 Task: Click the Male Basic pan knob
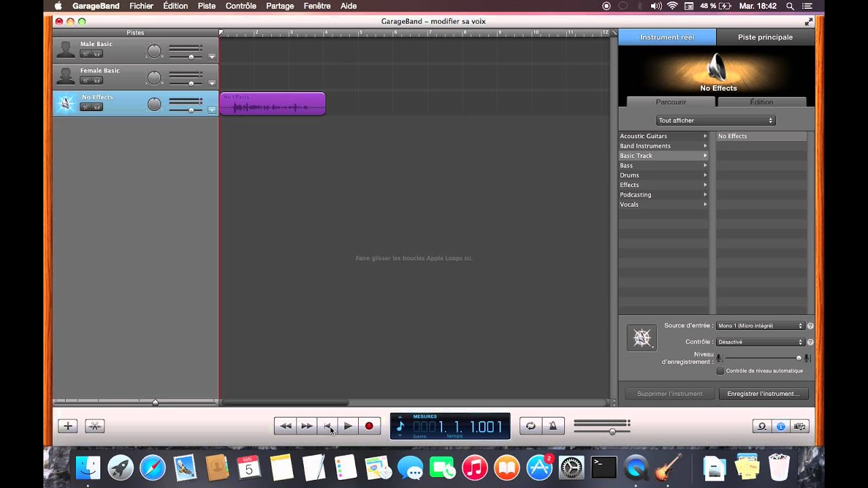pyautogui.click(x=155, y=51)
